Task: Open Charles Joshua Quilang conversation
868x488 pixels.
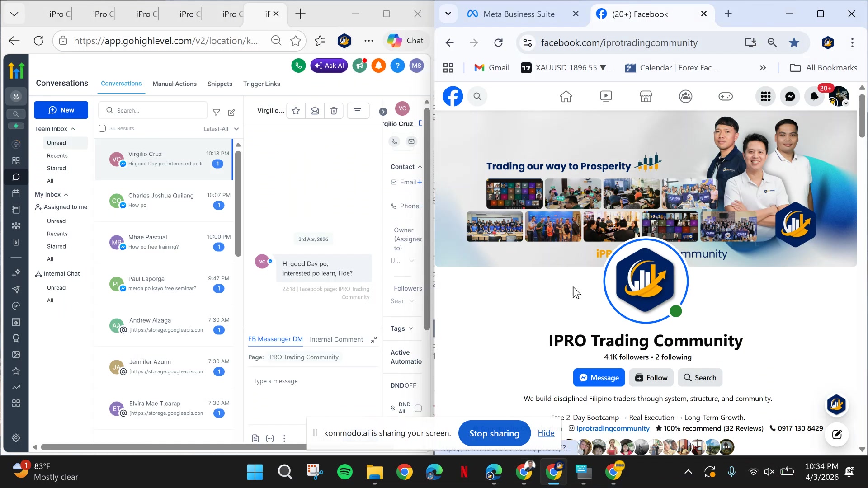Action: pyautogui.click(x=164, y=200)
